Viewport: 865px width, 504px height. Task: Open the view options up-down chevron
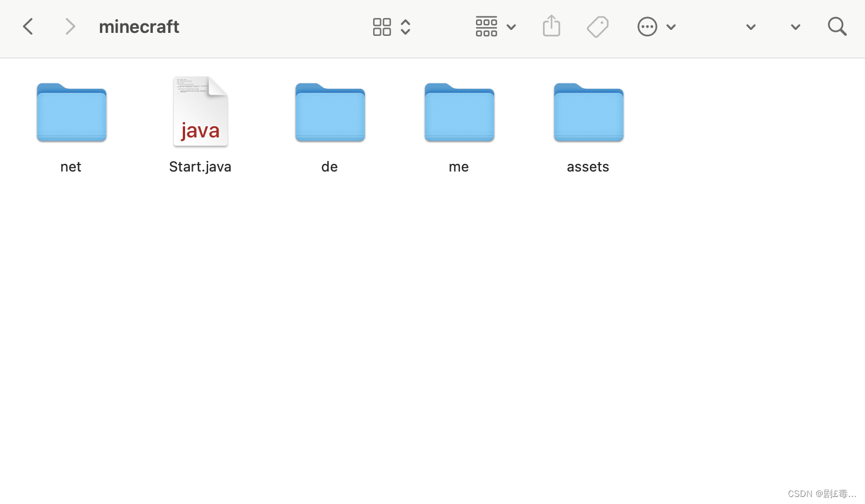(x=405, y=26)
